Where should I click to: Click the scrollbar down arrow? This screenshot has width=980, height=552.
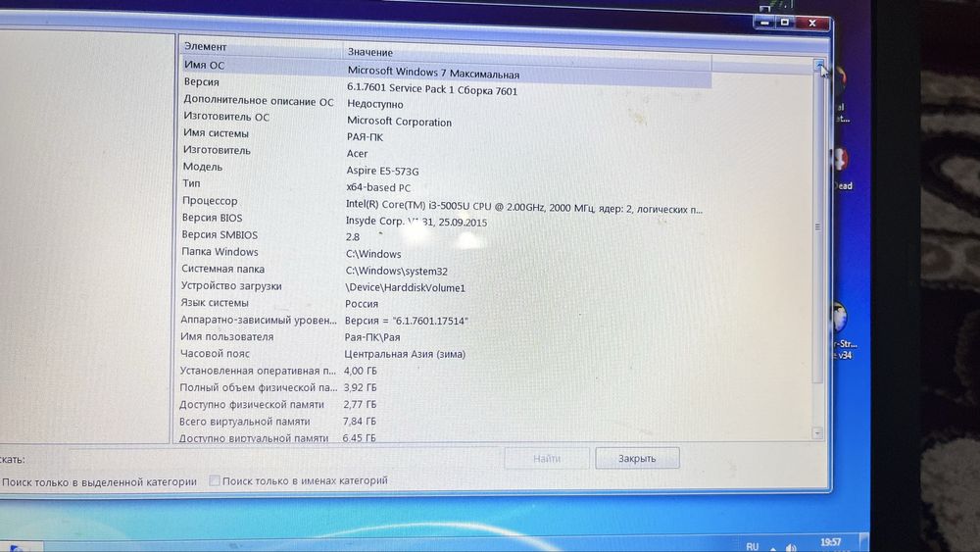[817, 432]
